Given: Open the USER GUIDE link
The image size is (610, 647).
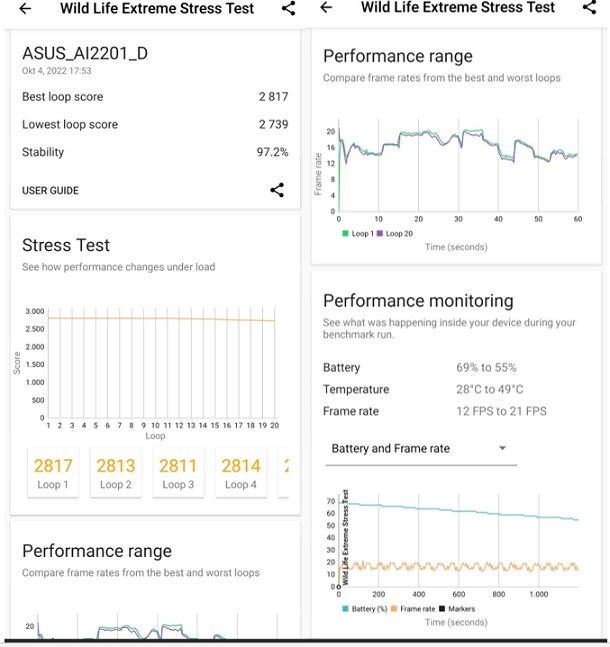Looking at the screenshot, I should pos(50,191).
